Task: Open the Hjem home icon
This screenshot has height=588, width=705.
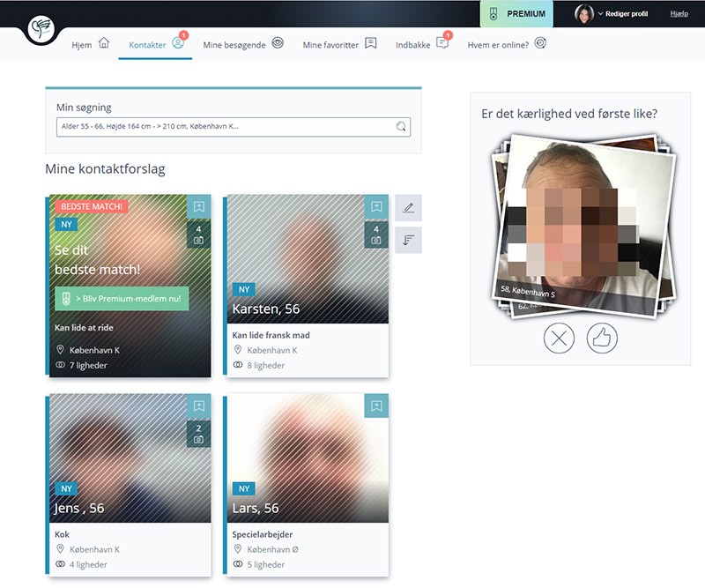Action: (x=104, y=43)
